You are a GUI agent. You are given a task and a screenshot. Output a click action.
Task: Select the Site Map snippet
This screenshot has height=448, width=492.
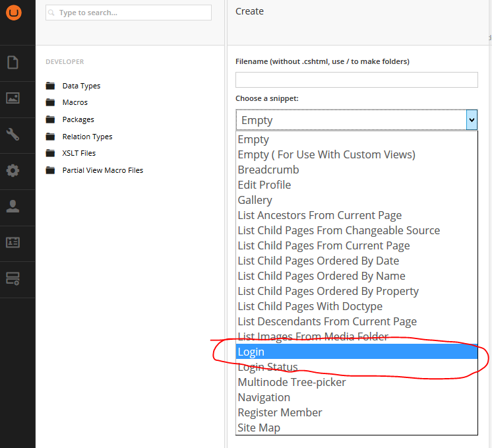pos(357,428)
